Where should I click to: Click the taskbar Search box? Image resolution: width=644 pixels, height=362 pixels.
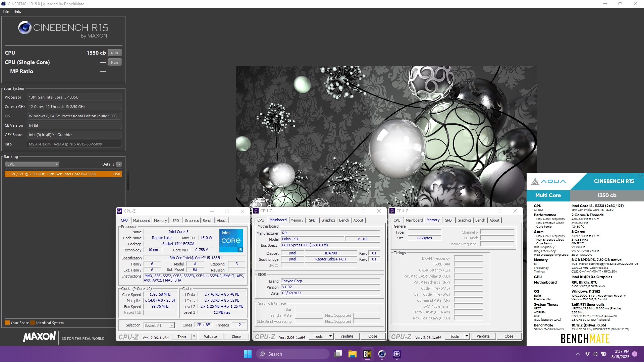[292, 354]
